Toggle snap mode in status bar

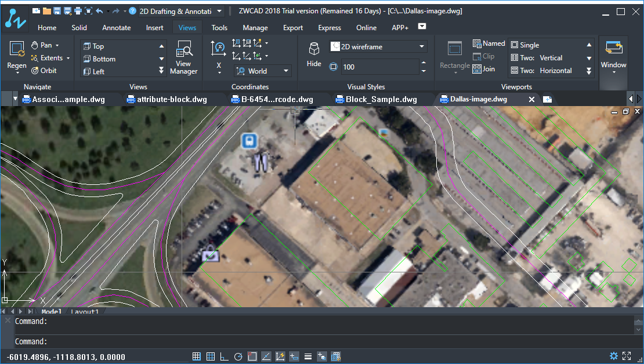click(x=197, y=356)
